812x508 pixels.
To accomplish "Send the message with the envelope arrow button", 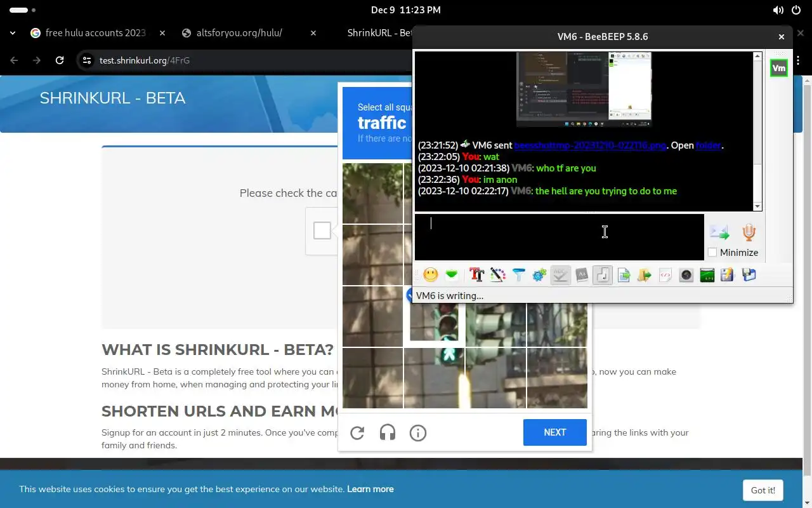I will (x=719, y=232).
